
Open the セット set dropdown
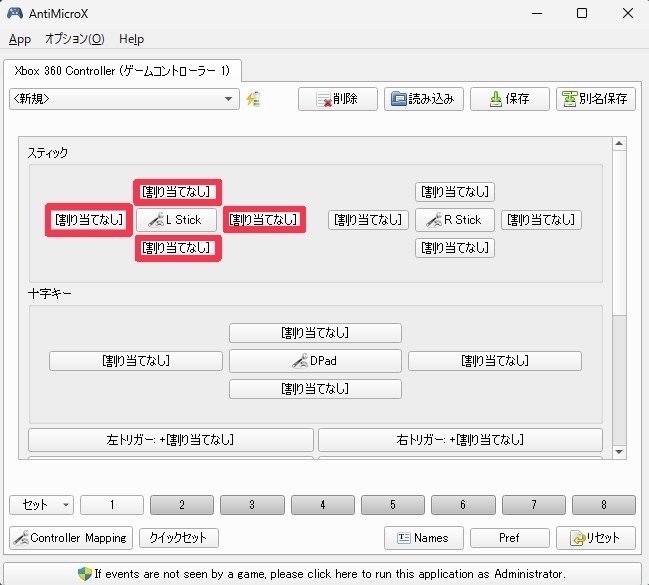click(41, 505)
